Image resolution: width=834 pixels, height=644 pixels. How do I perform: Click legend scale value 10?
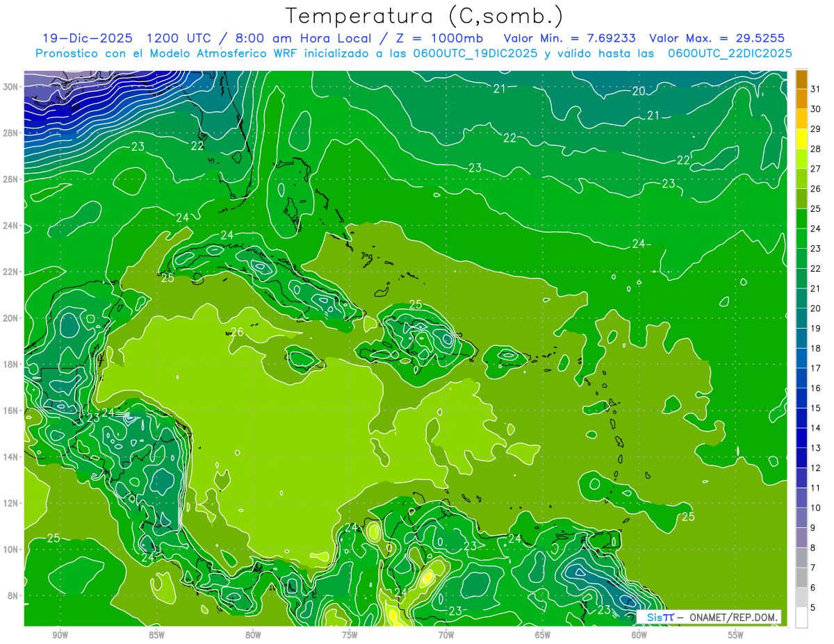(816, 508)
